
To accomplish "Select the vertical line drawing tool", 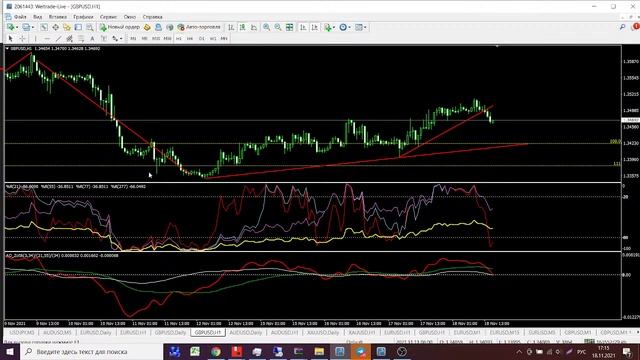I will tap(36, 38).
